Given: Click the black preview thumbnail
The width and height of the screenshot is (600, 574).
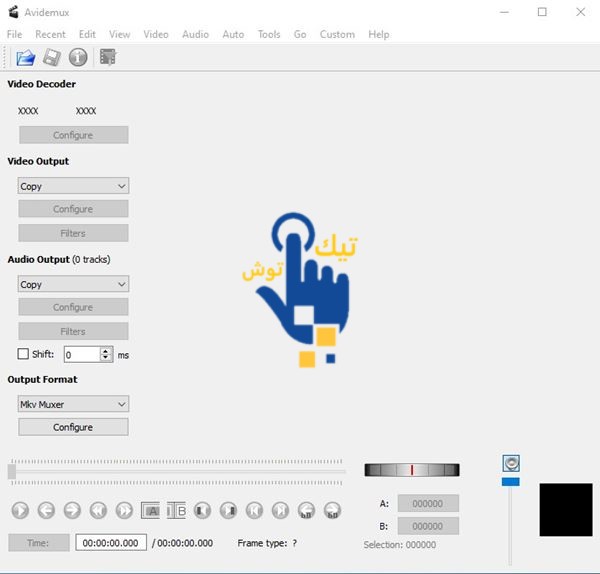Looking at the screenshot, I should click(x=566, y=510).
